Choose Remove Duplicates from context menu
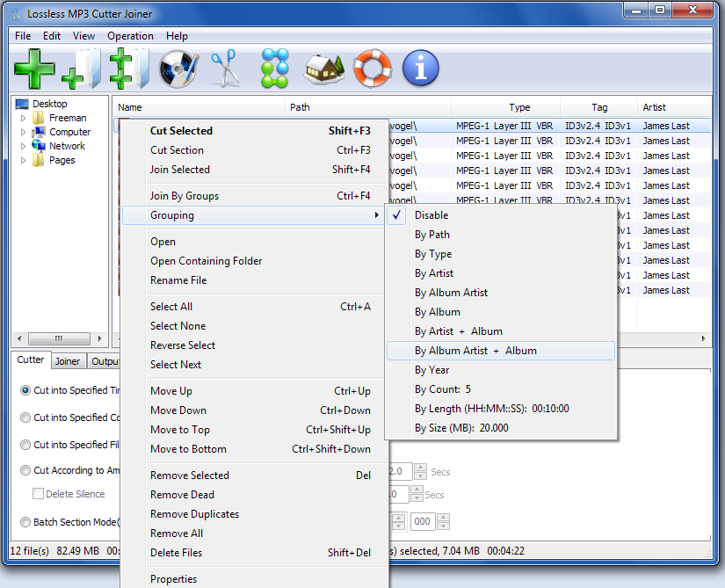 coord(254,513)
